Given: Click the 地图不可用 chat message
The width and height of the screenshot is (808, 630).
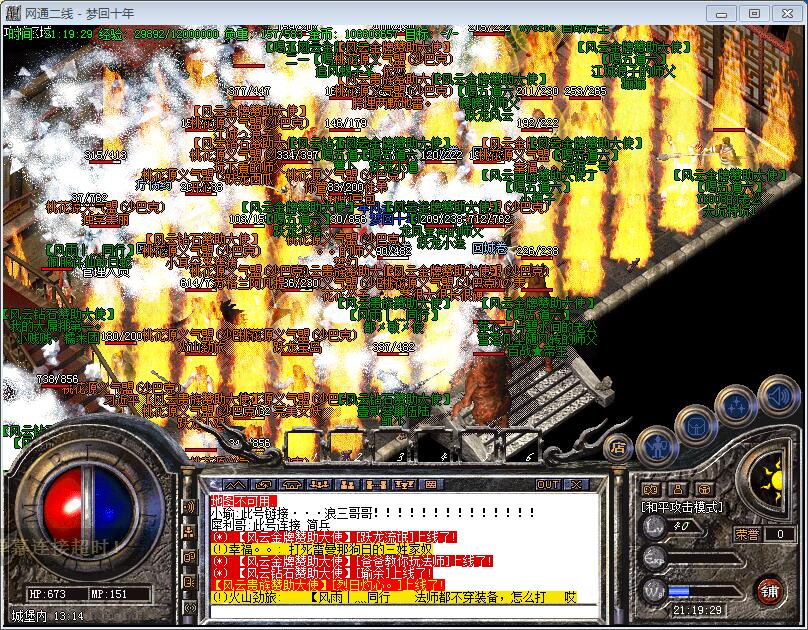Looking at the screenshot, I should (243, 501).
